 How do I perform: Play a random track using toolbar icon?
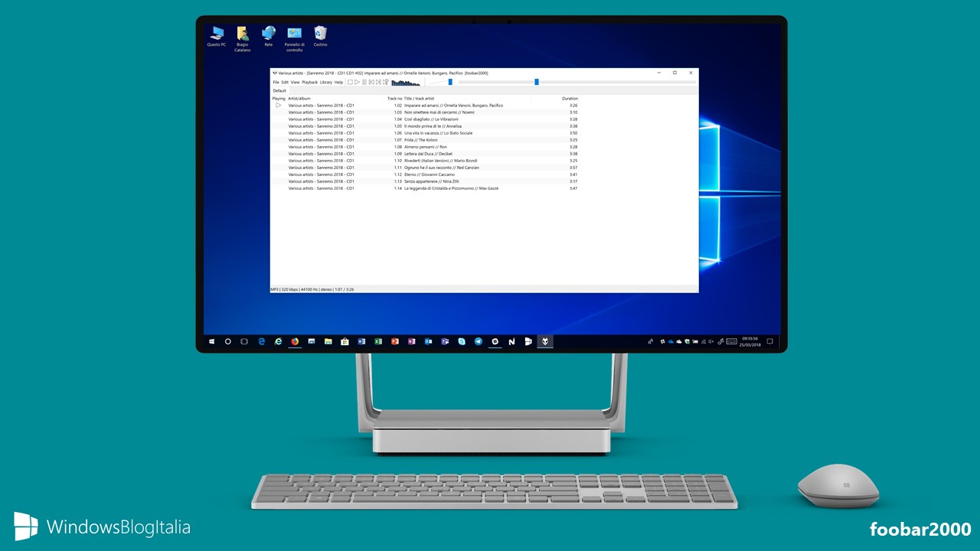(x=386, y=82)
